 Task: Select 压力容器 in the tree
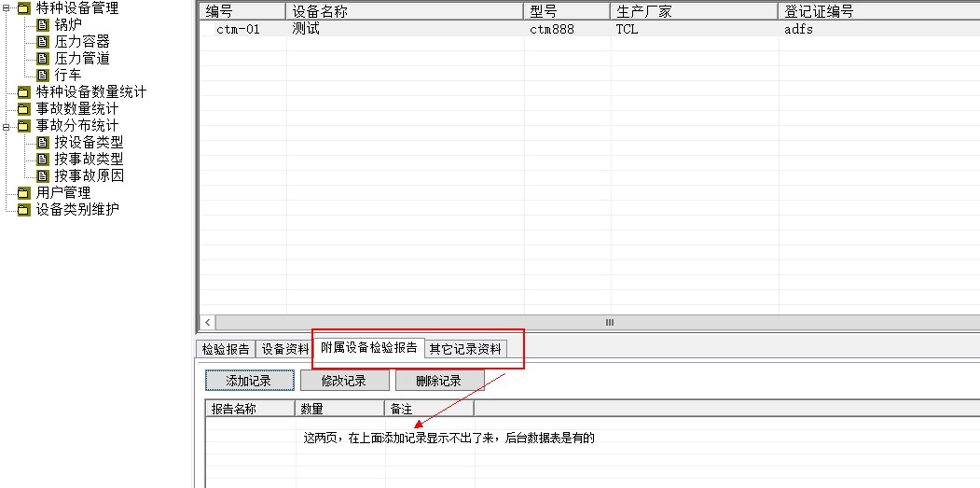[82, 42]
